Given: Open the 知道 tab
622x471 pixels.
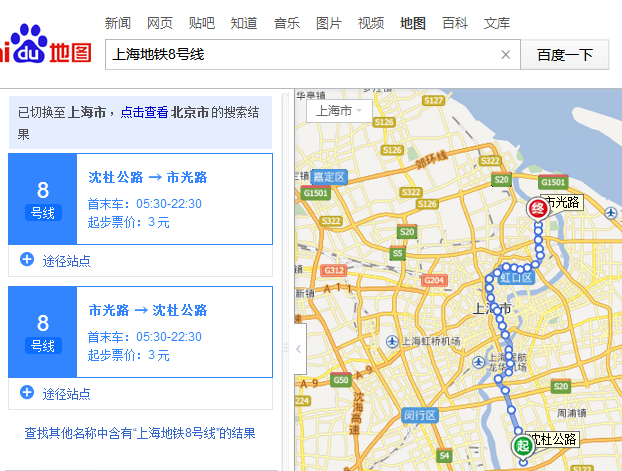Looking at the screenshot, I should (244, 23).
